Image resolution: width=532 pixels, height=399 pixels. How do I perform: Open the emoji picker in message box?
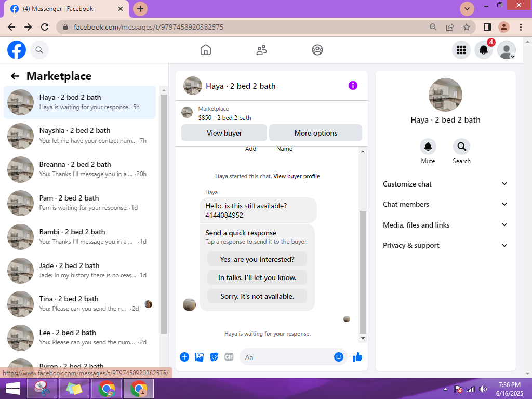[339, 357]
